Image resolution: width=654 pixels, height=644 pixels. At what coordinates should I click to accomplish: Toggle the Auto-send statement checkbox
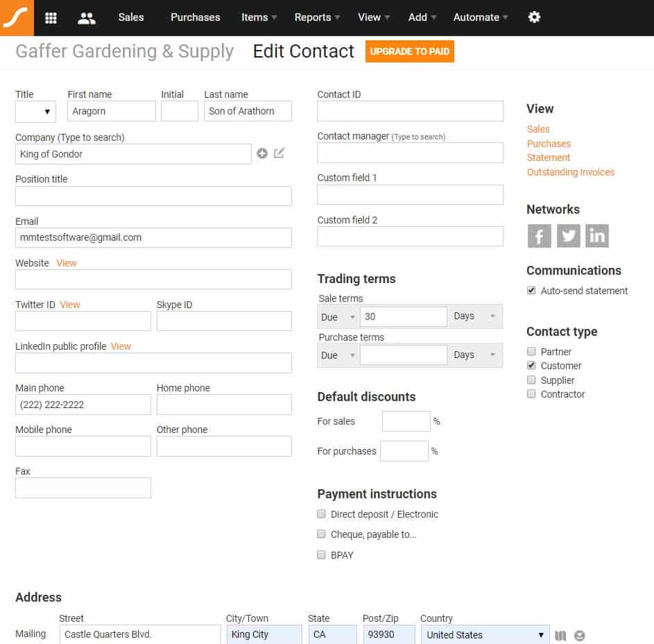[x=531, y=291]
